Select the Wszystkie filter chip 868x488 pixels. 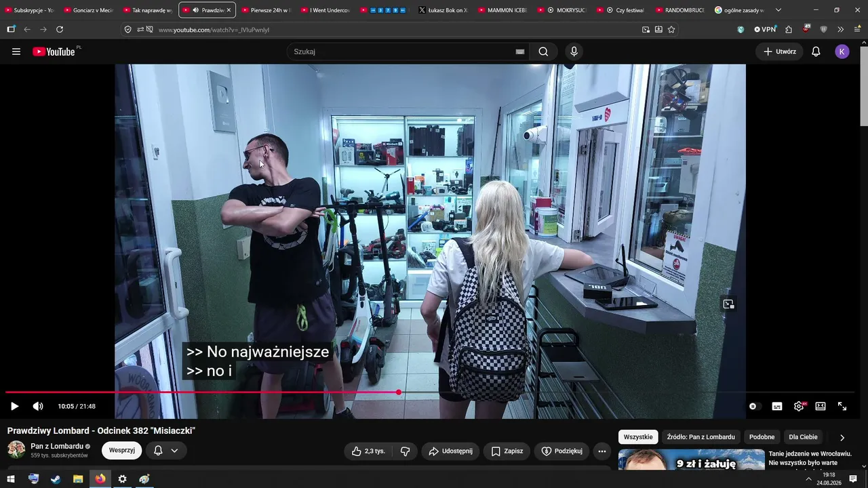click(638, 437)
